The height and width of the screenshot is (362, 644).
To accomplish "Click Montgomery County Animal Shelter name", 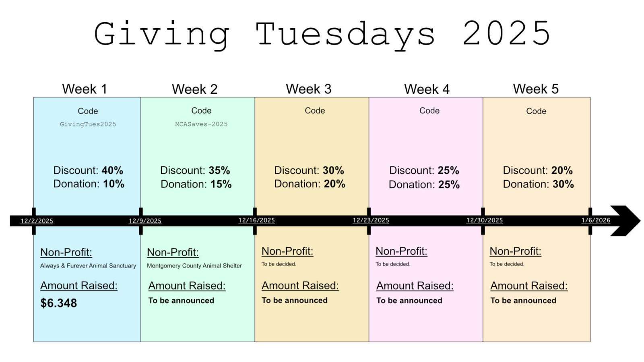I will coord(194,265).
